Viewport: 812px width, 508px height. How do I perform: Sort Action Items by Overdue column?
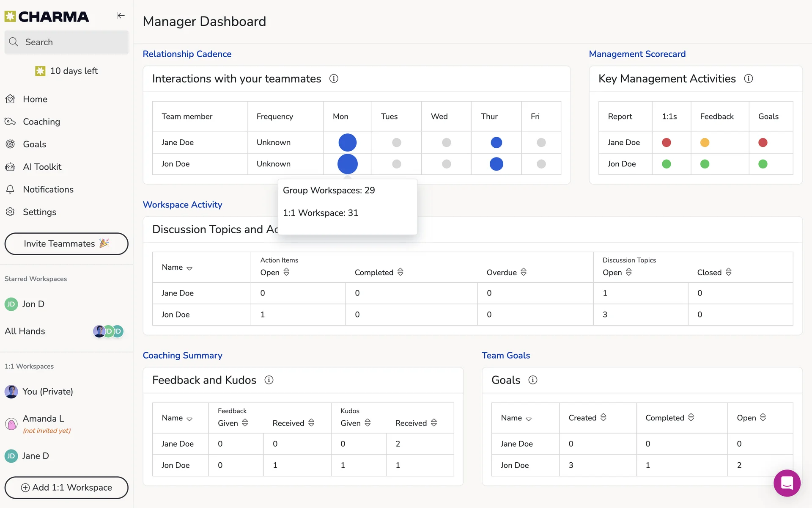524,272
